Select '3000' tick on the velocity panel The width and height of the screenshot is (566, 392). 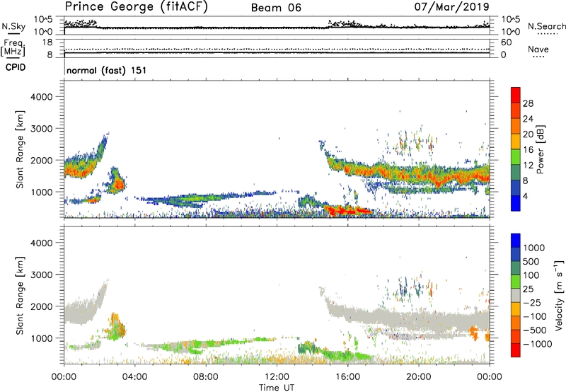[41, 275]
